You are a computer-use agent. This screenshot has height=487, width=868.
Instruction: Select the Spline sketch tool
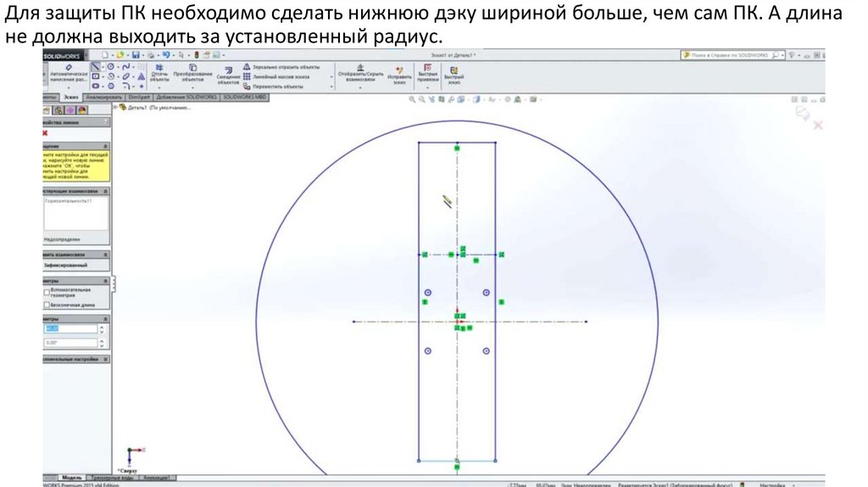click(x=126, y=67)
